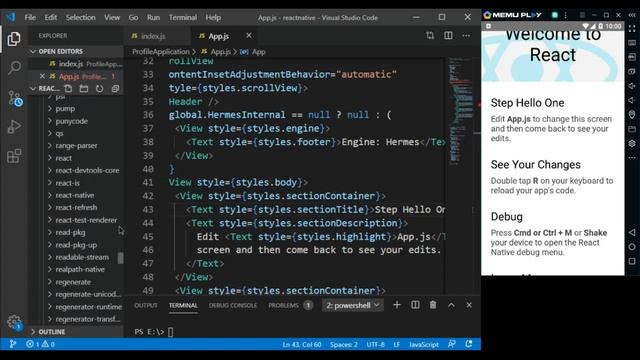Switch to the Debug Console tab
This screenshot has height=360, width=640.
tap(233, 305)
